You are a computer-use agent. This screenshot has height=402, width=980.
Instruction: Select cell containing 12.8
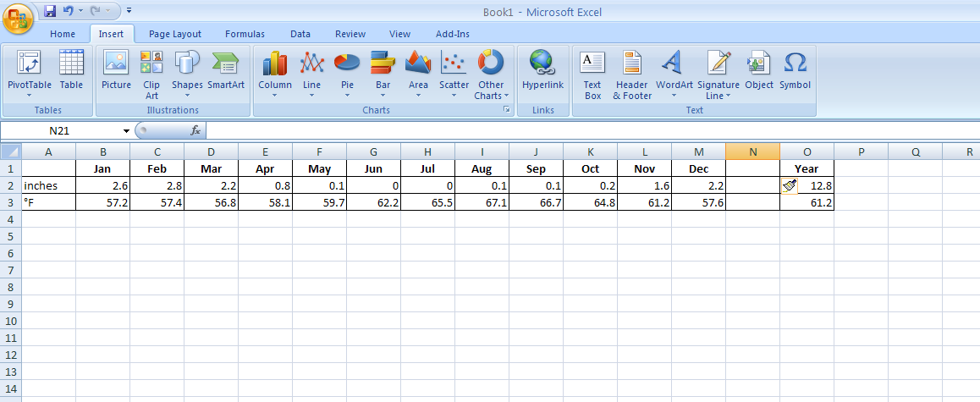click(x=807, y=185)
